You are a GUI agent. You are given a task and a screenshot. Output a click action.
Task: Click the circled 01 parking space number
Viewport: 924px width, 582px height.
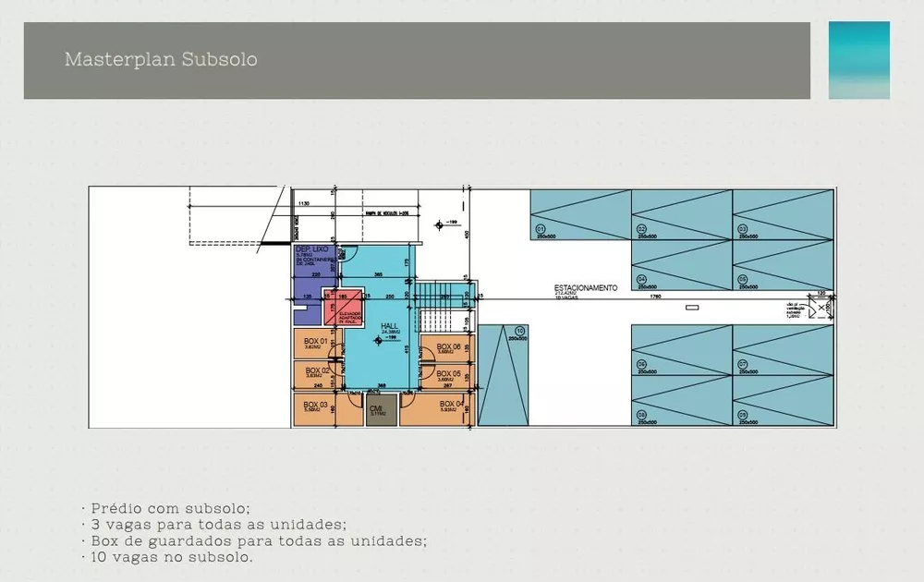click(x=540, y=228)
